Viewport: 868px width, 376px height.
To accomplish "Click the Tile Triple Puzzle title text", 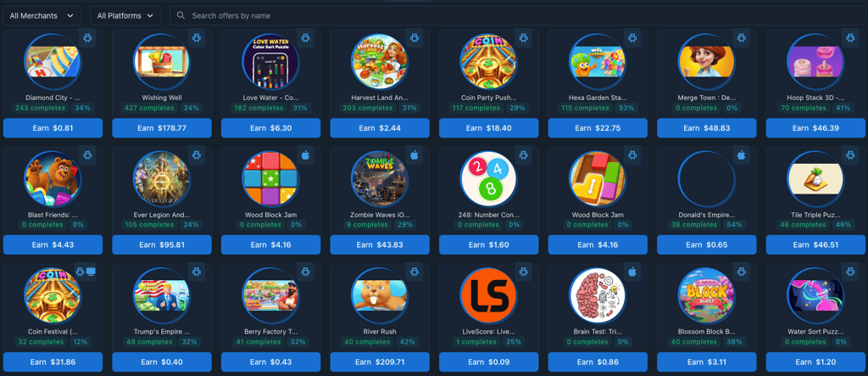I will [816, 215].
